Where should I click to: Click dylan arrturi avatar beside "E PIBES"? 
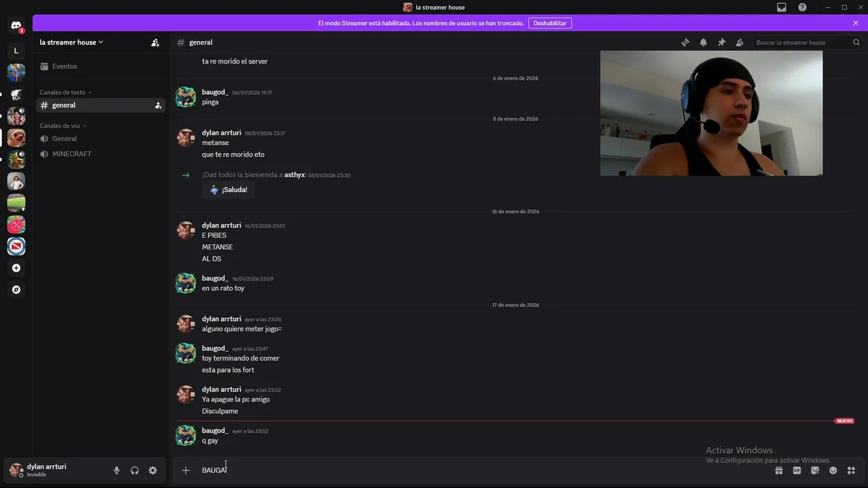pos(186,230)
